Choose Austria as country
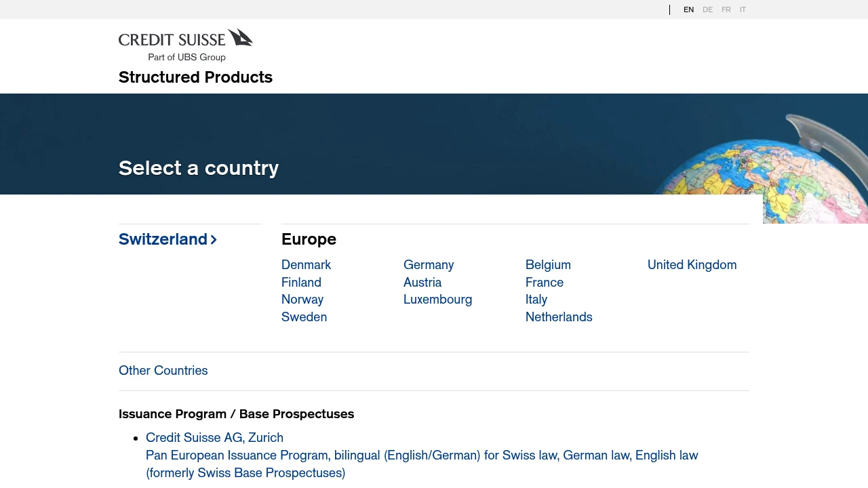 [422, 283]
